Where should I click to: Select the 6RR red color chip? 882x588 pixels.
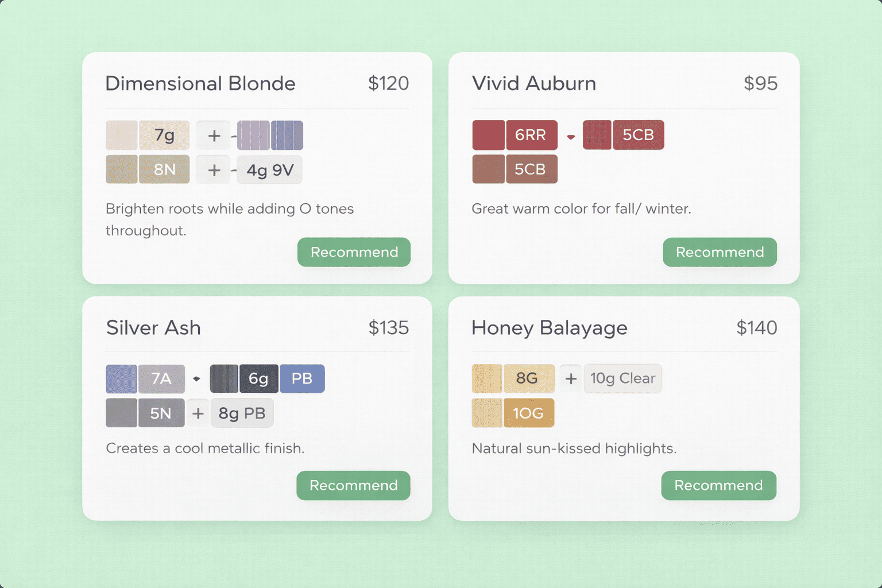click(x=531, y=135)
